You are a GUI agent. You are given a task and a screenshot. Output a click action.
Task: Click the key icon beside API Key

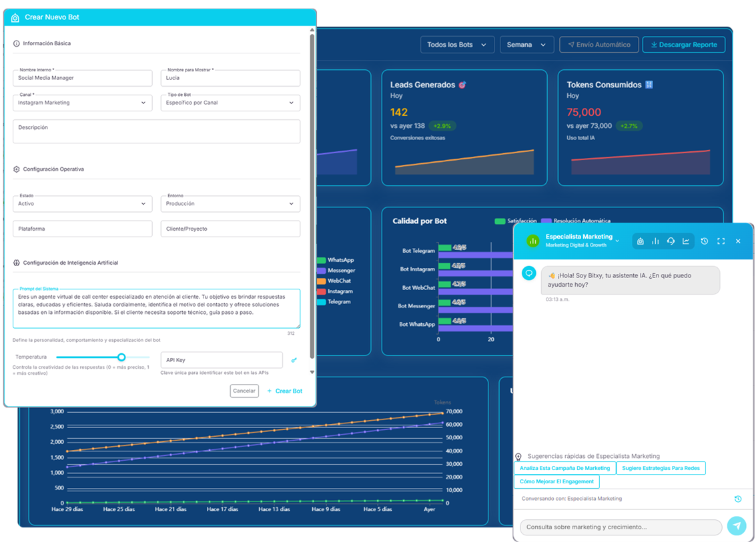[294, 360]
